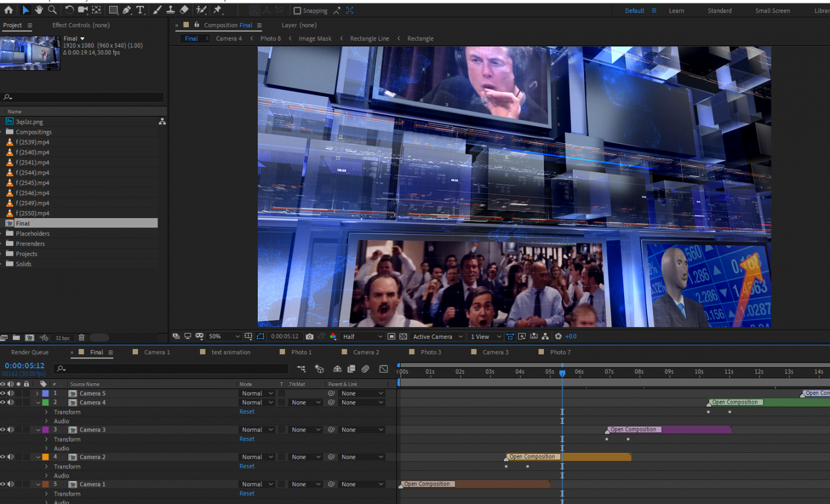Image resolution: width=830 pixels, height=504 pixels.
Task: Select the Unified Camera tool
Action: (x=83, y=10)
